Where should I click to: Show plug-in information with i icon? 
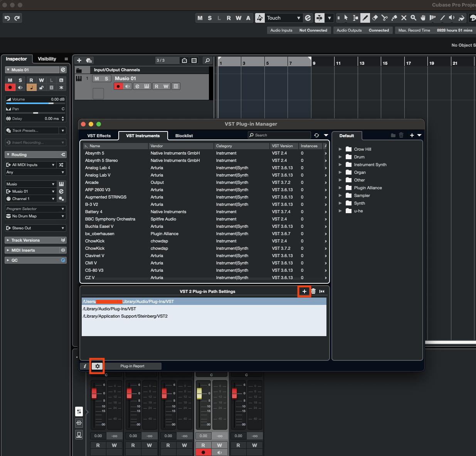tap(85, 366)
